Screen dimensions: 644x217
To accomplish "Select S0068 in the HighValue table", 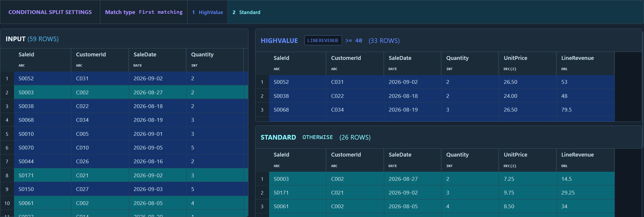I will tap(297, 110).
